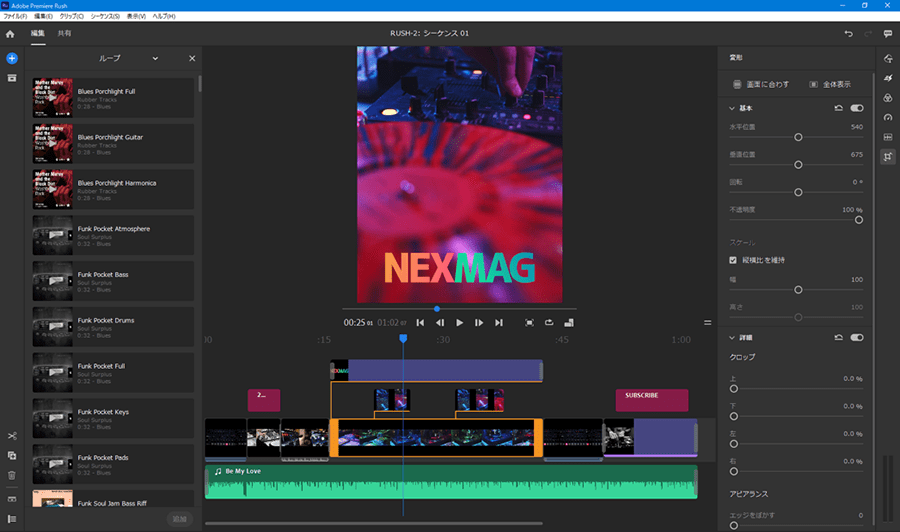The width and height of the screenshot is (900, 532).
Task: Open the project assets panel icon
Action: 11,78
